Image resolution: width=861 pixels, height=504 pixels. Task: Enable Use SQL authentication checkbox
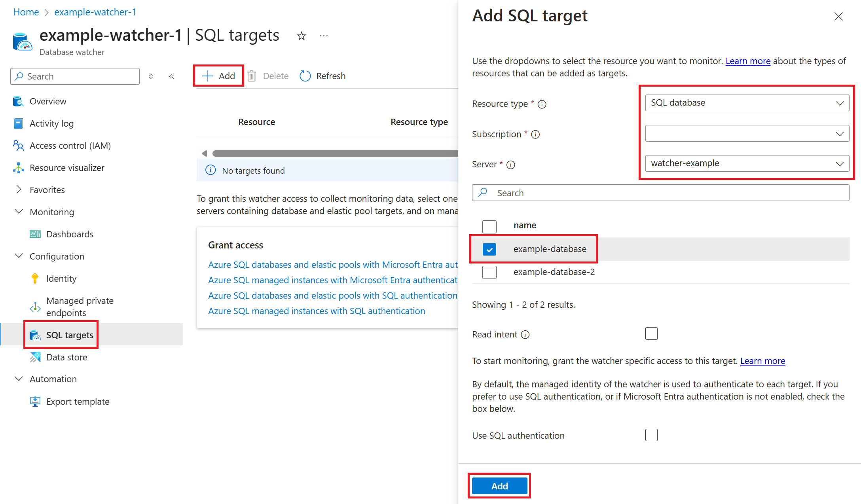[x=651, y=435]
